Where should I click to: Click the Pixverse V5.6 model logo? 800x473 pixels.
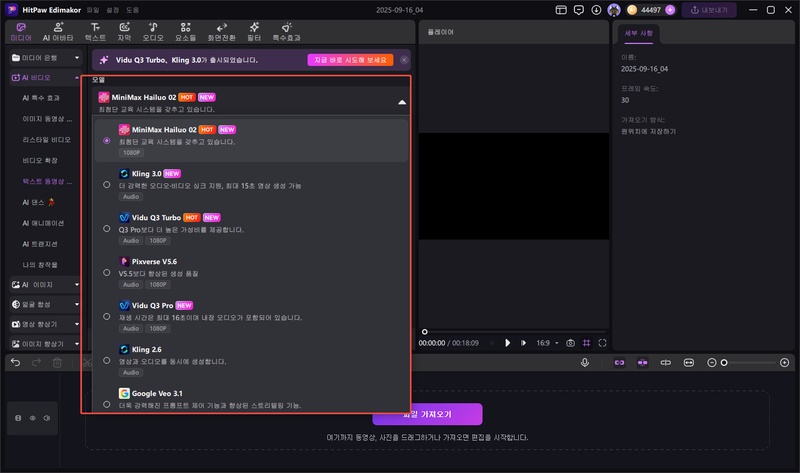click(x=124, y=261)
